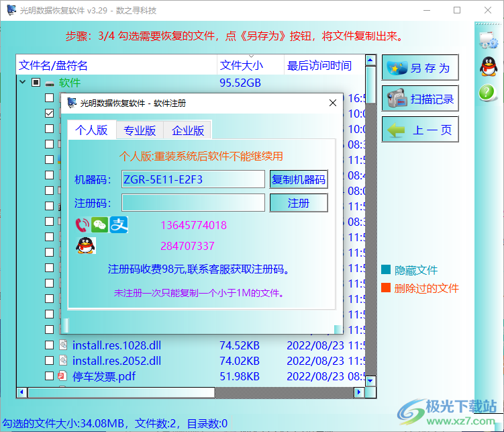Open the green help question mark icon

[x=487, y=93]
